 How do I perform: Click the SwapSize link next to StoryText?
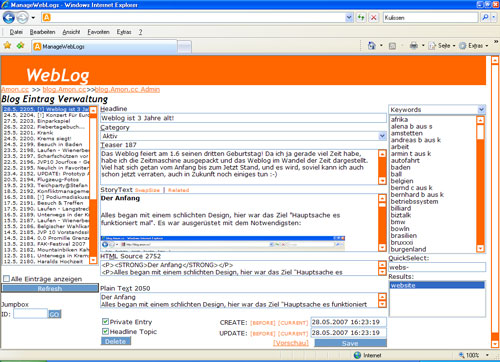coord(147,190)
